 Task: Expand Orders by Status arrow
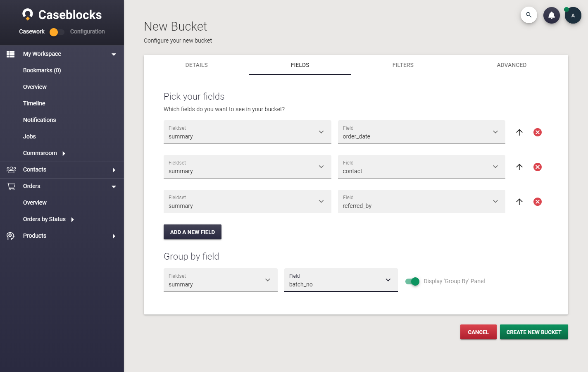pyautogui.click(x=72, y=219)
